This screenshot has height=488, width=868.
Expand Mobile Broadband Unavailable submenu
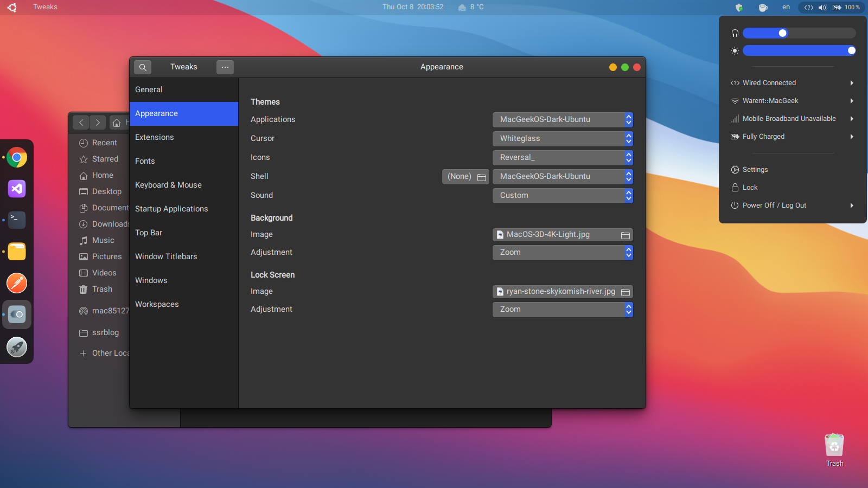tap(793, 119)
